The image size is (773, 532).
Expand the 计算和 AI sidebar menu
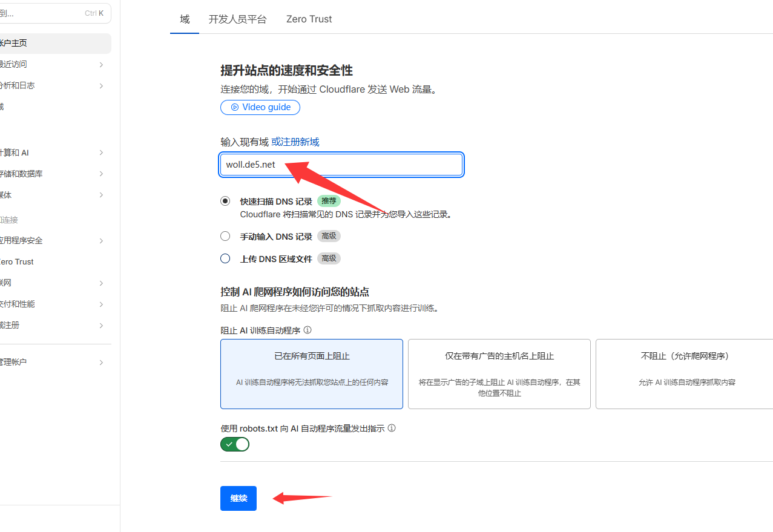click(x=101, y=153)
